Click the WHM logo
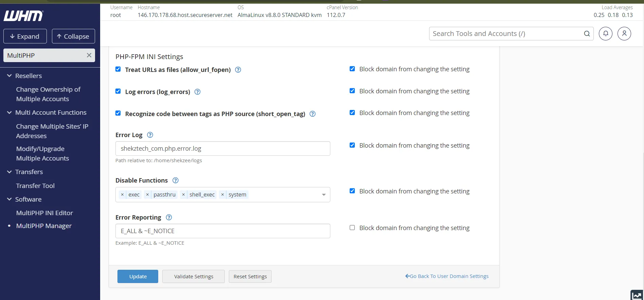Image resolution: width=644 pixels, height=300 pixels. point(23,16)
